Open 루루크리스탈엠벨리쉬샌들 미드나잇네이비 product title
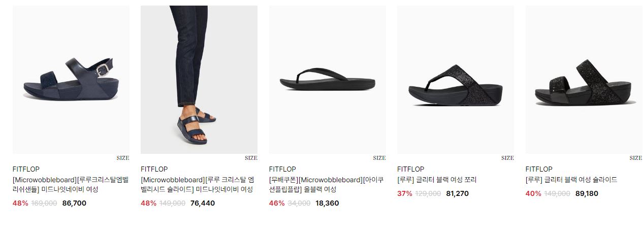Image resolution: width=644 pixels, height=233 pixels. [71, 185]
